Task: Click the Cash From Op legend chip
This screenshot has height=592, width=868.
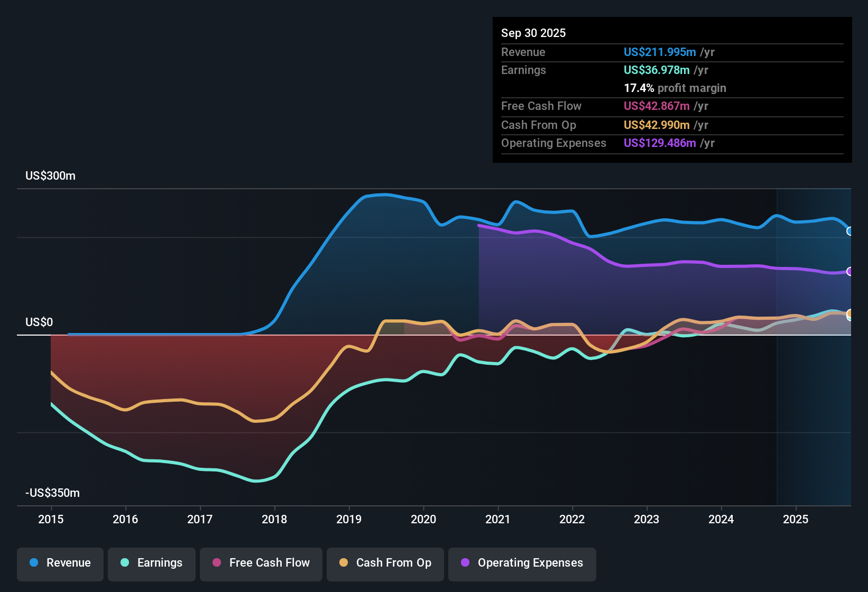Action: [385, 563]
